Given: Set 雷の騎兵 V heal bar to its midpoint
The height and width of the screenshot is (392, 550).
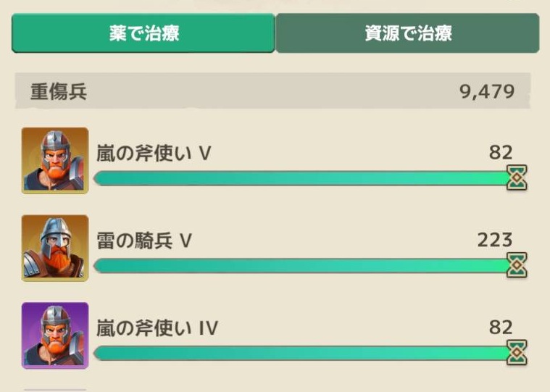Looking at the screenshot, I should 302,266.
